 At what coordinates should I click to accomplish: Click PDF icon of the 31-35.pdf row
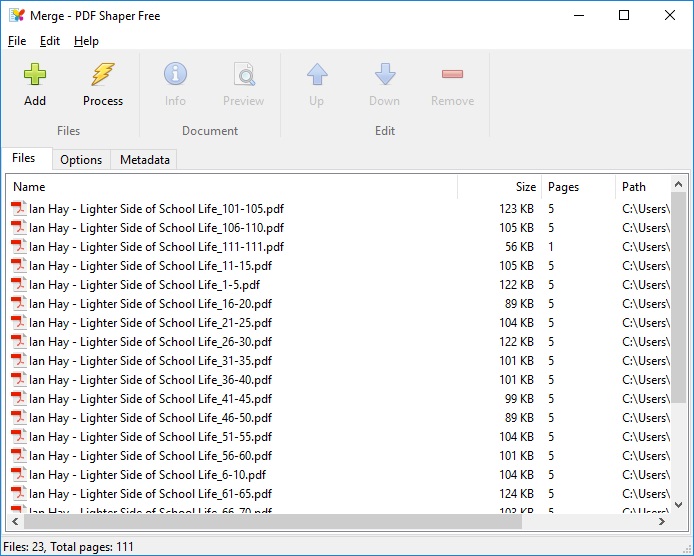pos(19,361)
